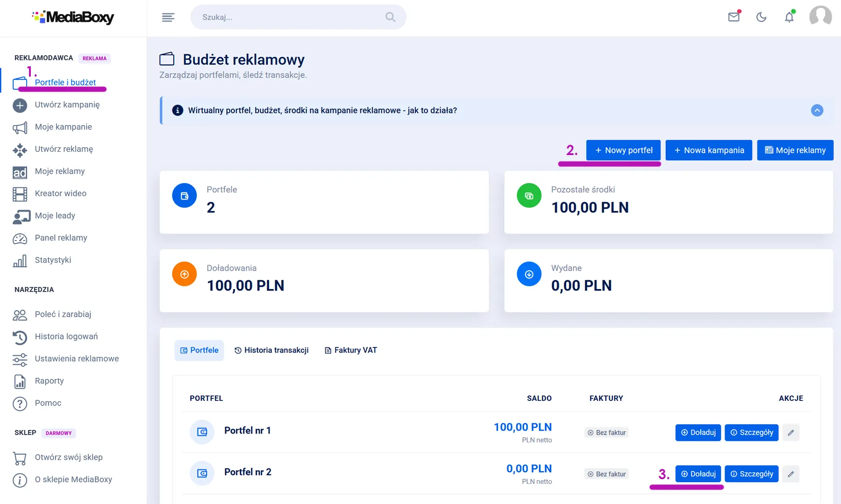Click the film icon for Kreator wideo
Screen dimensions: 841x504
pyautogui.click(x=20, y=194)
